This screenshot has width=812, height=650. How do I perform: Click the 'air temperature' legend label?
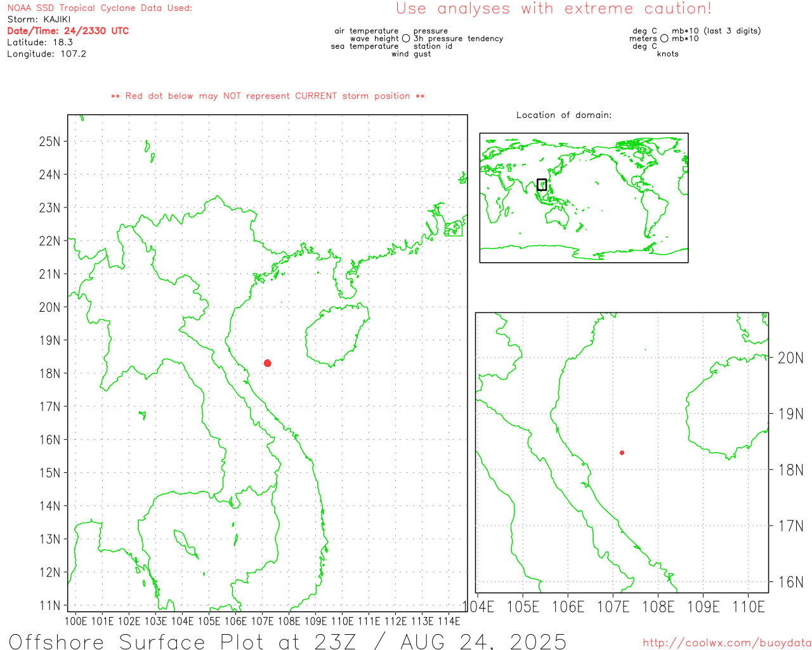click(367, 31)
